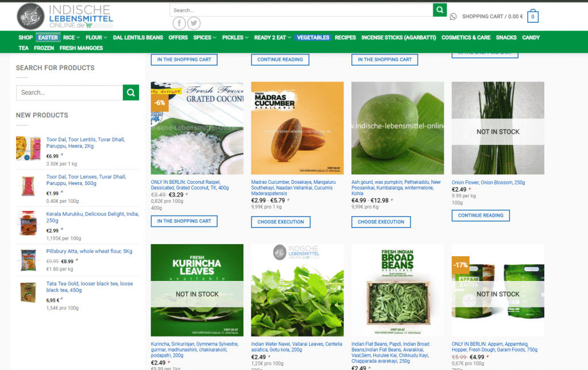Open the Madras Cucumber product image
The height and width of the screenshot is (370, 588).
pos(297,128)
